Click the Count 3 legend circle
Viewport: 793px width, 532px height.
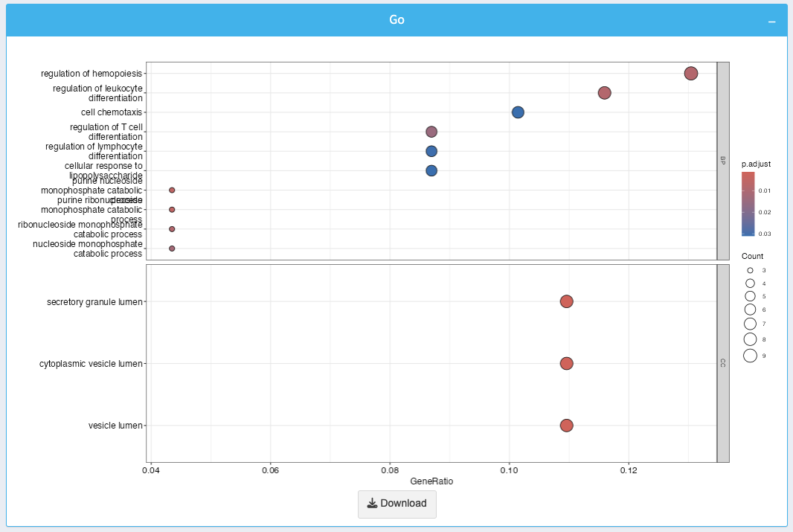[750, 271]
